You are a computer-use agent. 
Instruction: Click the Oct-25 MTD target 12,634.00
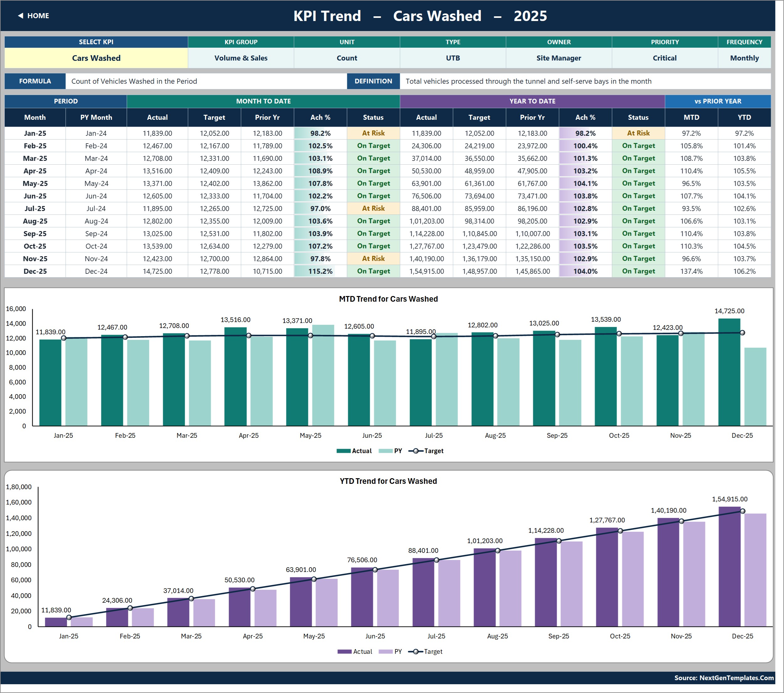[214, 246]
